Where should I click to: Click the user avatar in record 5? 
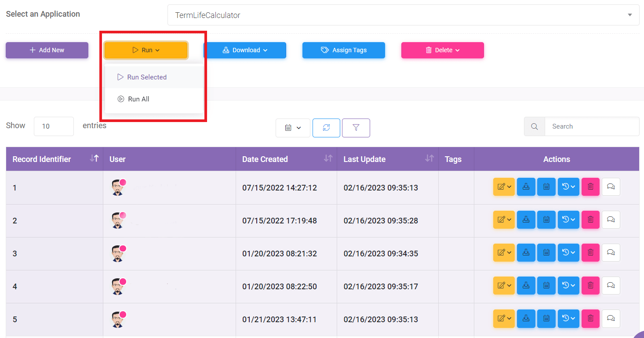tap(118, 319)
